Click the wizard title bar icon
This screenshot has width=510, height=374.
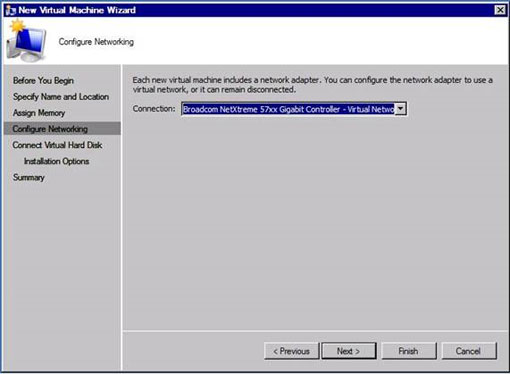tap(11, 10)
